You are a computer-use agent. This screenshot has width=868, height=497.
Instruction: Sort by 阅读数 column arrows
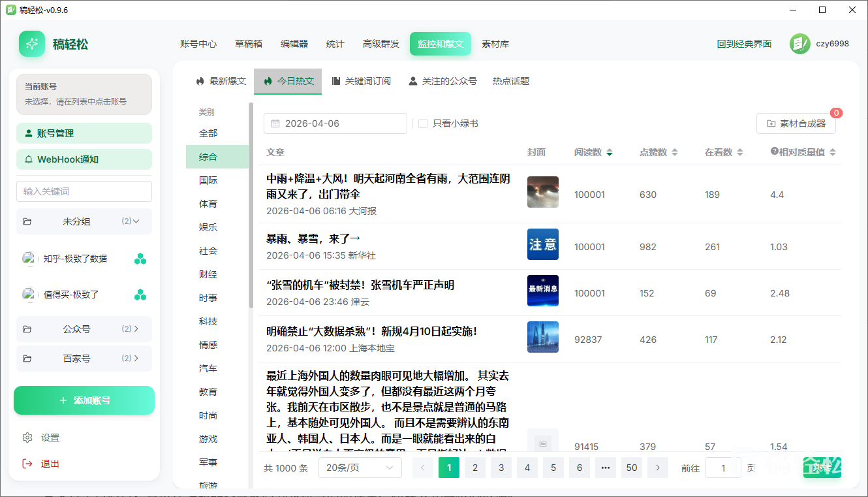click(610, 152)
